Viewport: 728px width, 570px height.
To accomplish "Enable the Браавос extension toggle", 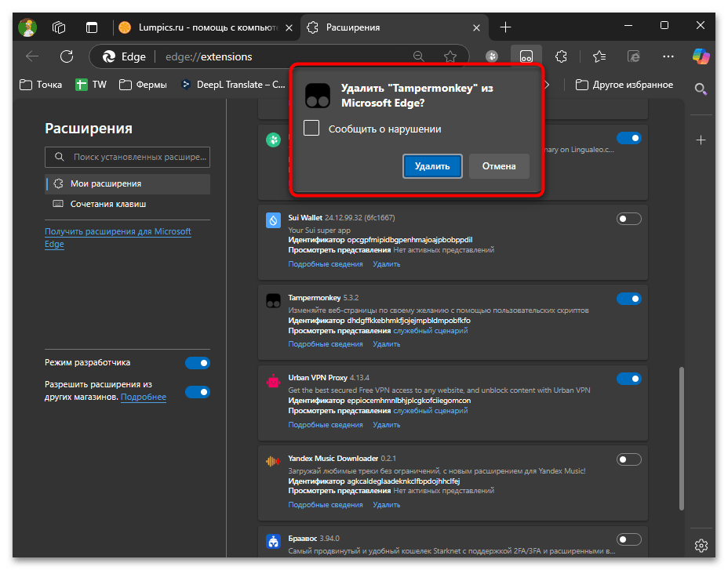I will click(628, 539).
